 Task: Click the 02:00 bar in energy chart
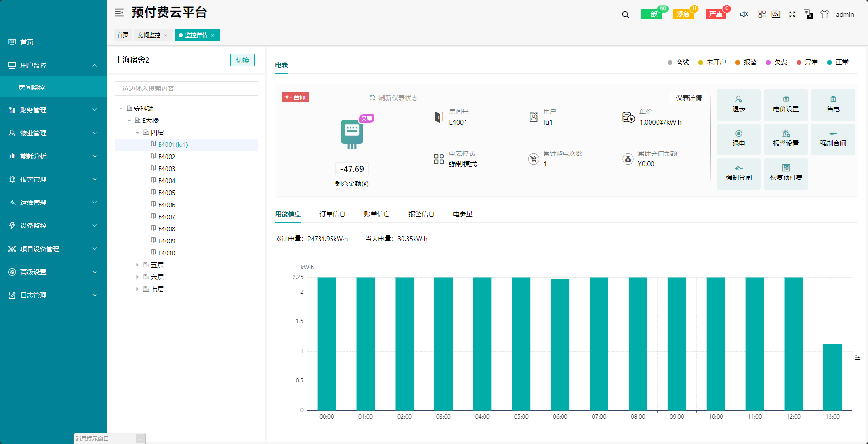(x=404, y=343)
